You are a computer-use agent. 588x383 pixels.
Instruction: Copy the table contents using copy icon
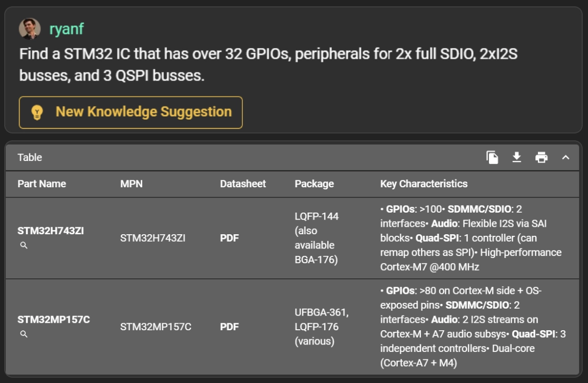point(492,157)
